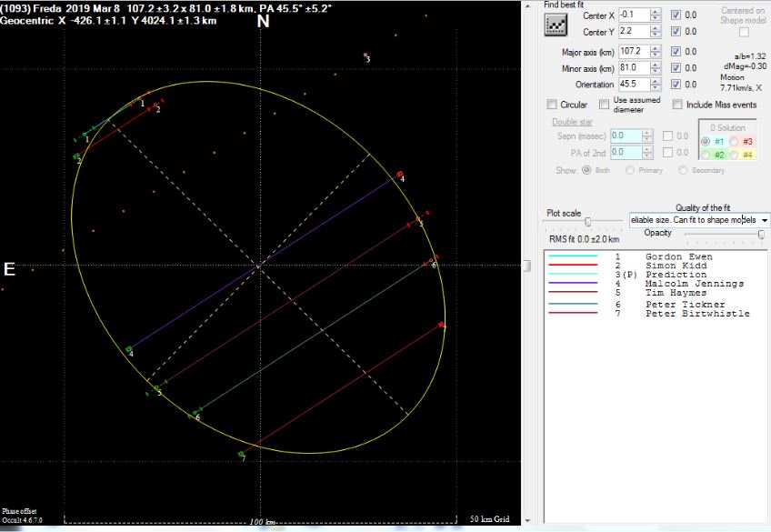Enable Include Miss events checkbox
Screen dimensions: 771x532
click(x=677, y=105)
